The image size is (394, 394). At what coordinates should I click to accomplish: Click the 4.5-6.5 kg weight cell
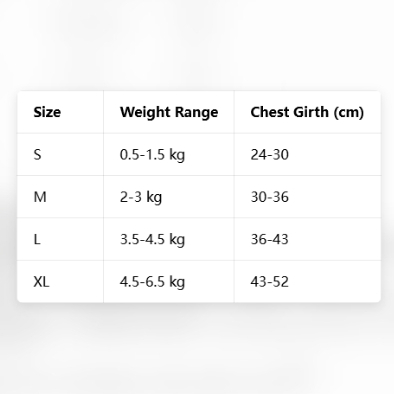point(169,282)
